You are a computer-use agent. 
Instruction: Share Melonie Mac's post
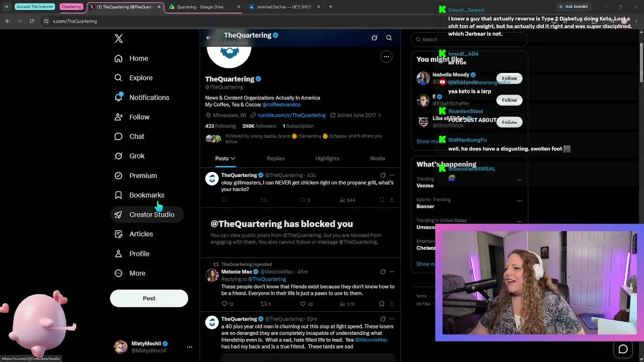tap(392, 304)
